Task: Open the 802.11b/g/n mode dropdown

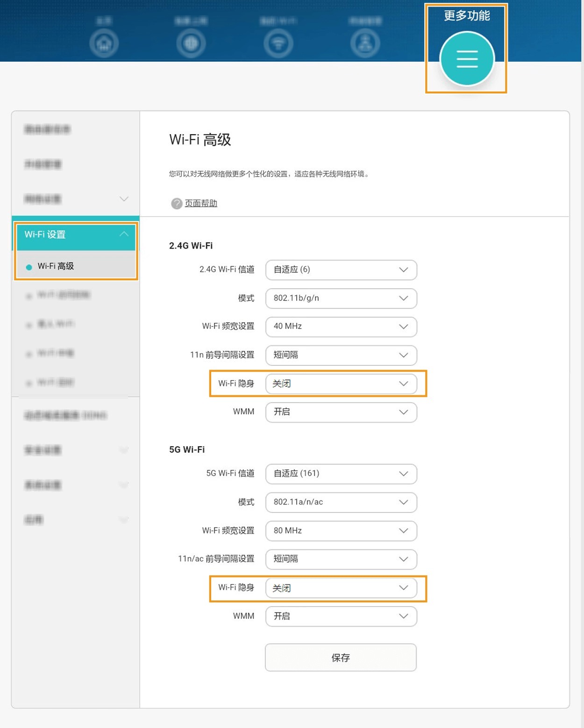Action: pos(341,298)
